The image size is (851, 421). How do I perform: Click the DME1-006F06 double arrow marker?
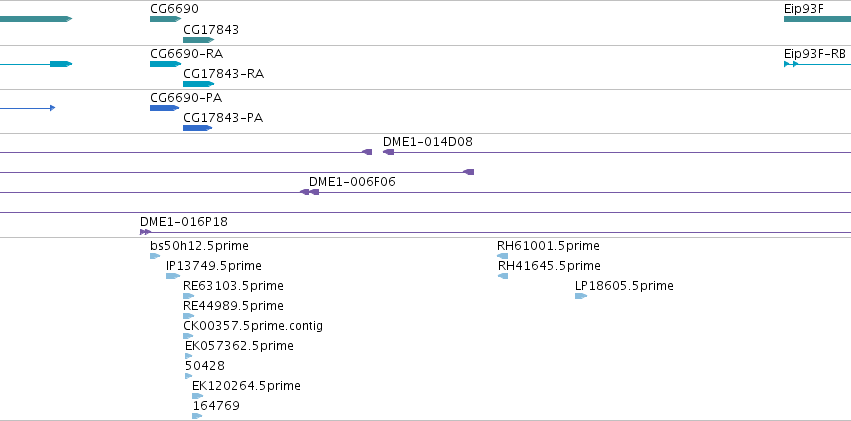click(310, 192)
